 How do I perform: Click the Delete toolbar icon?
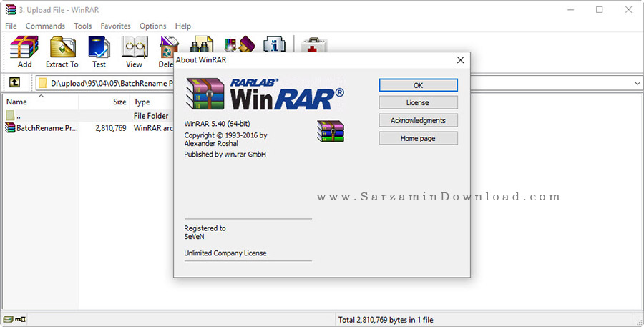[169, 45]
